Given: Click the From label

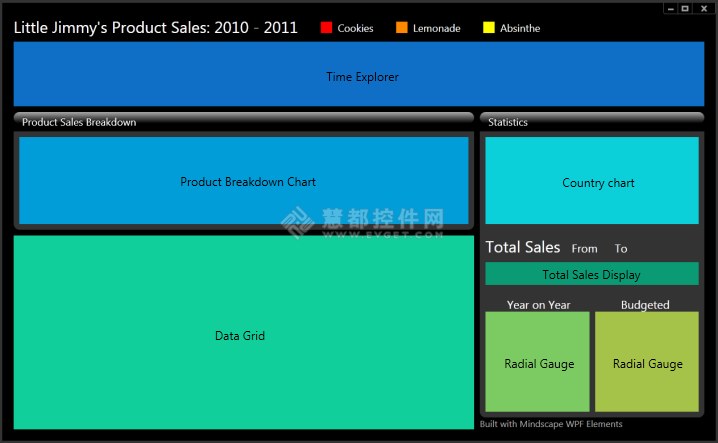Looking at the screenshot, I should pyautogui.click(x=584, y=249).
